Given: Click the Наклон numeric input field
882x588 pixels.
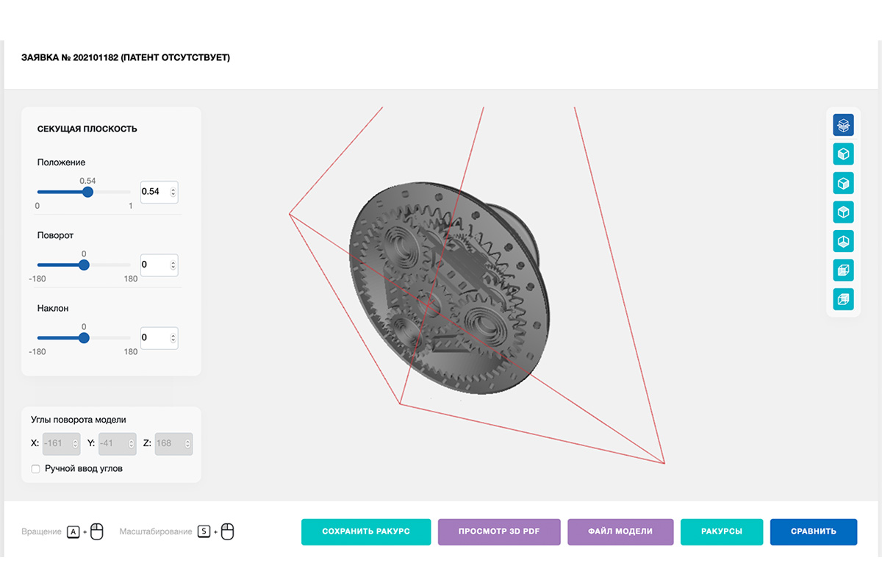Looking at the screenshot, I should [159, 337].
